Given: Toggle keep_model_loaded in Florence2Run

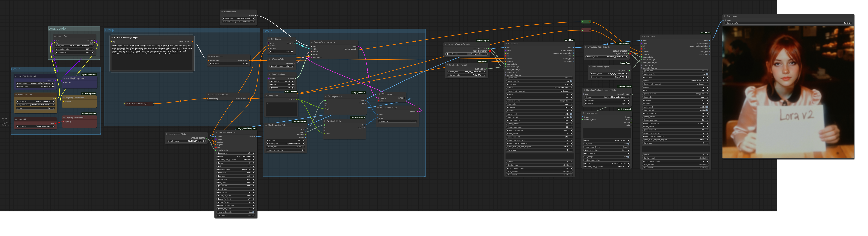Looking at the screenshot, I should point(628,147).
